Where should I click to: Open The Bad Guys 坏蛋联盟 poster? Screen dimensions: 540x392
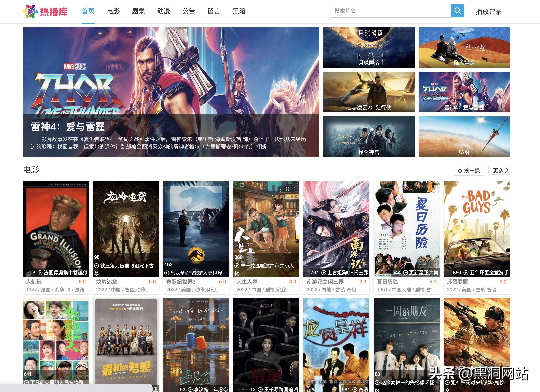[477, 229]
